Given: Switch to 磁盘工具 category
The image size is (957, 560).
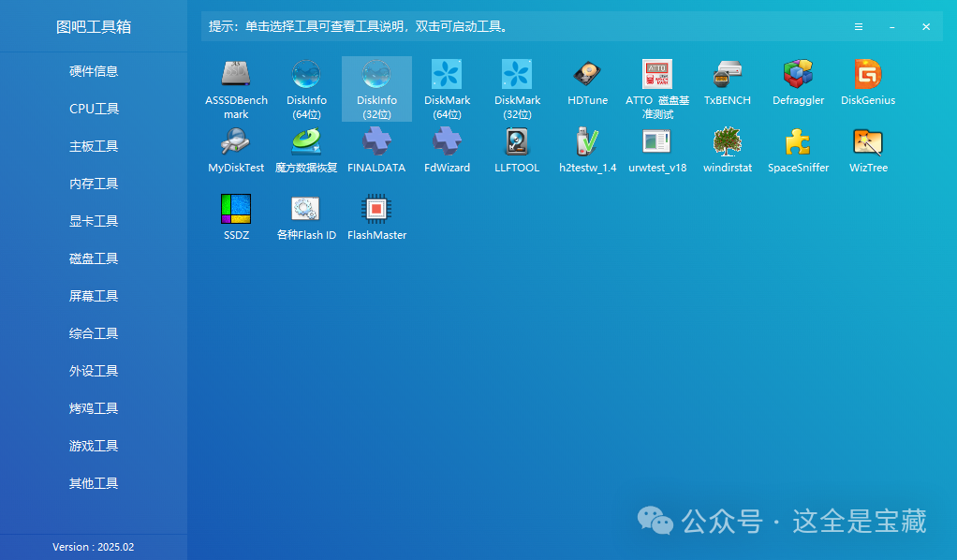Looking at the screenshot, I should (94, 258).
